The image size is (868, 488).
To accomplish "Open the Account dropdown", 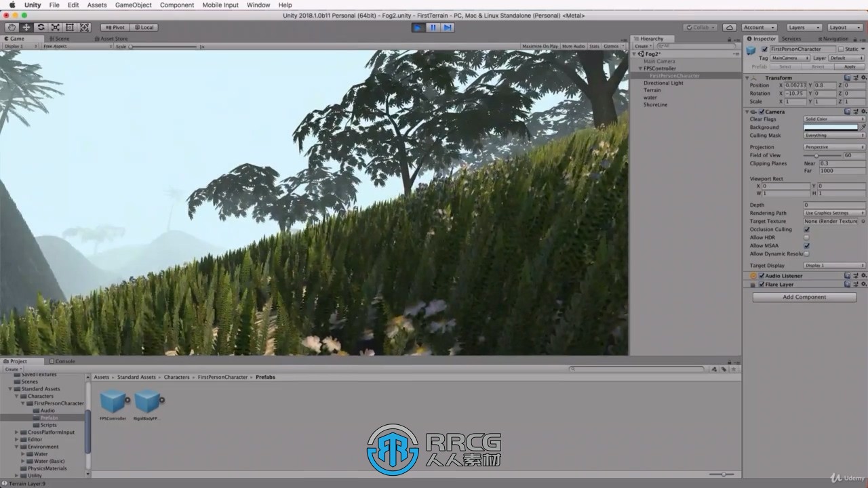I will 759,27.
